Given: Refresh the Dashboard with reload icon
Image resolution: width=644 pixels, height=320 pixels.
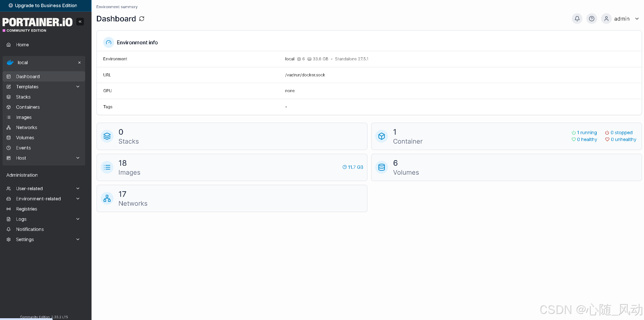Looking at the screenshot, I should (x=142, y=19).
